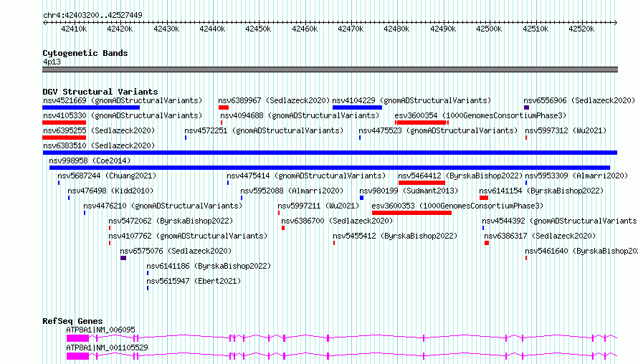Click the 42440k ruler position
Image resolution: width=638 pixels, height=364 pixels.
[212, 29]
